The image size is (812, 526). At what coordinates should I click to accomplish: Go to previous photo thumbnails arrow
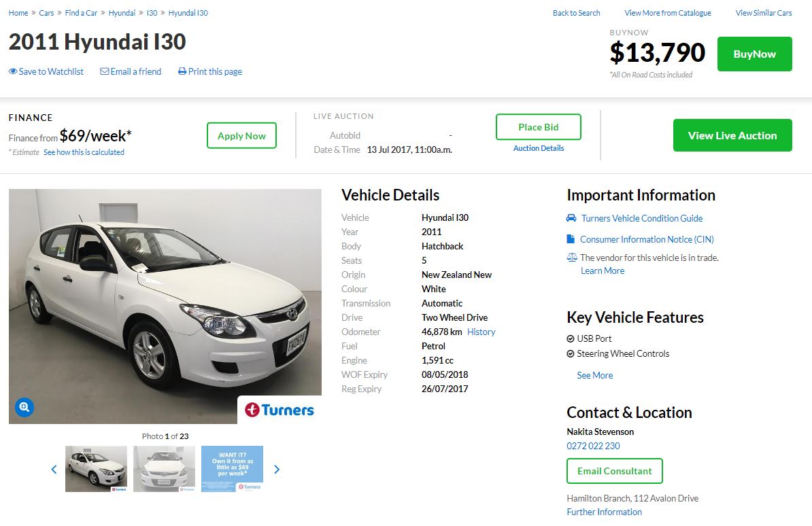(54, 469)
